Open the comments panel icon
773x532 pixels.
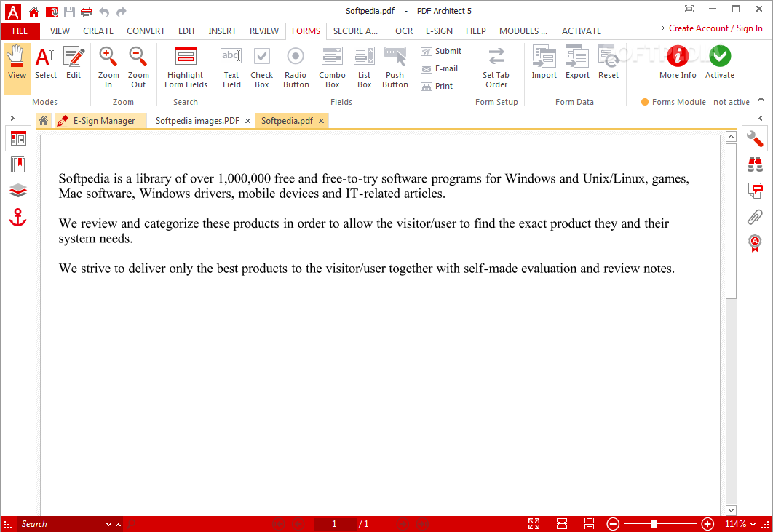(755, 191)
